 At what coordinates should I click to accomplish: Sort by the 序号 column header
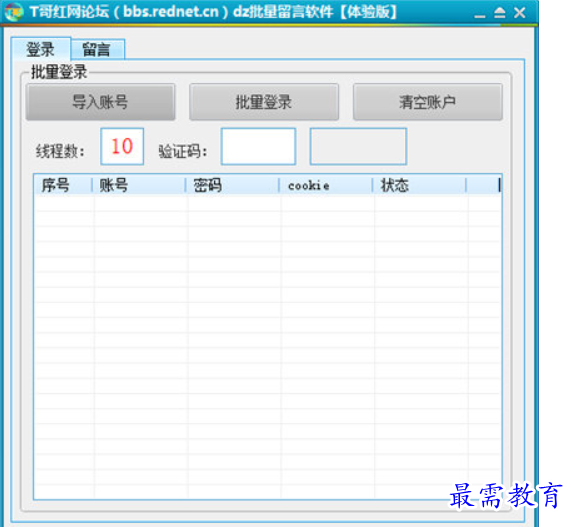click(63, 185)
